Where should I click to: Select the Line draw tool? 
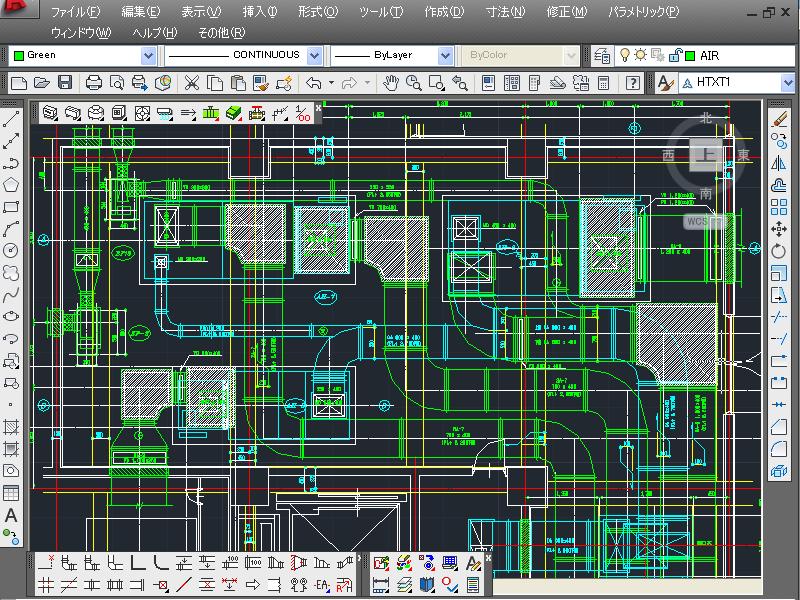(x=11, y=118)
